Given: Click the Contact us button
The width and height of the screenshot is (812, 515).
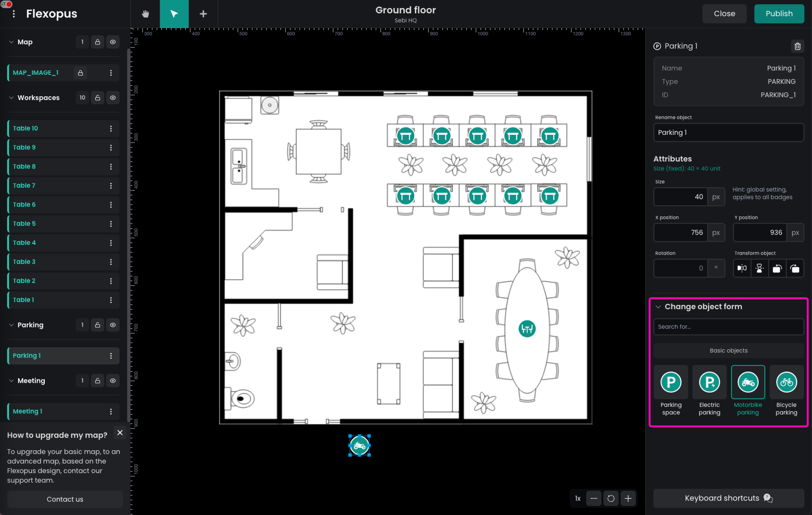Looking at the screenshot, I should [x=65, y=499].
